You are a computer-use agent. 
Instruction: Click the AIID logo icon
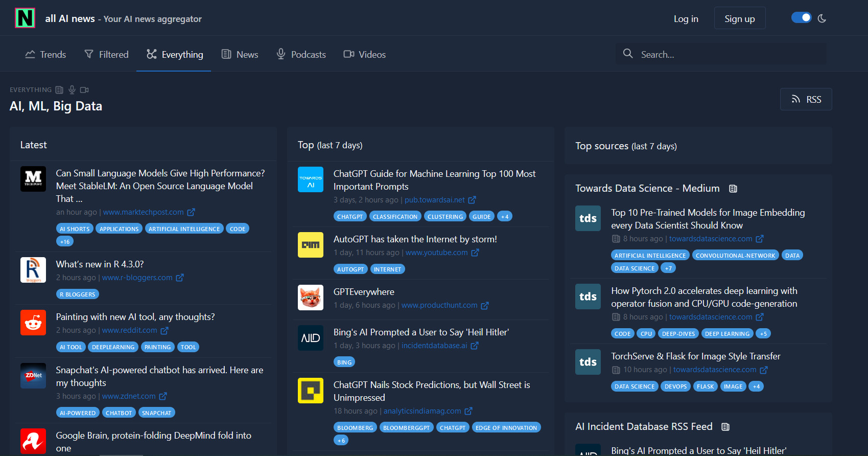point(311,338)
